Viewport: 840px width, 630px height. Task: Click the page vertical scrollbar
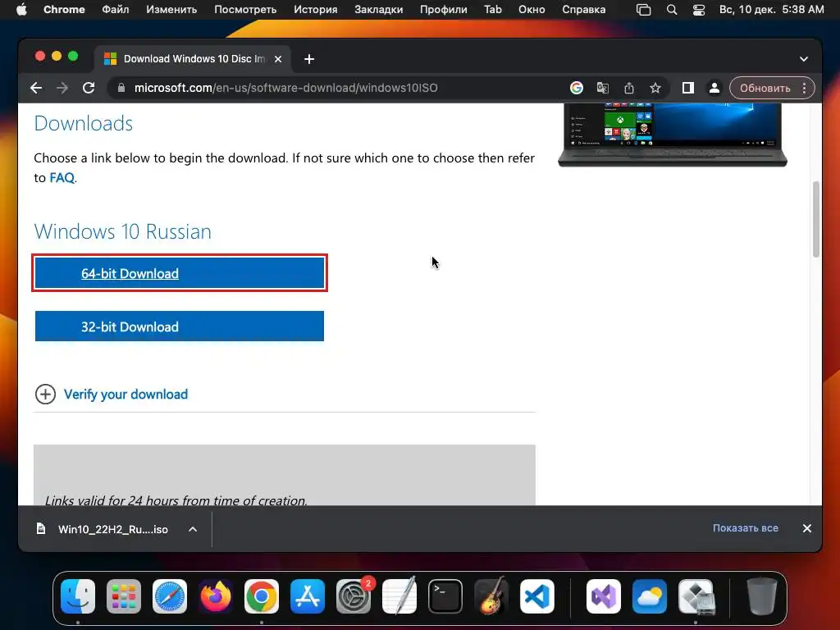pos(816,220)
